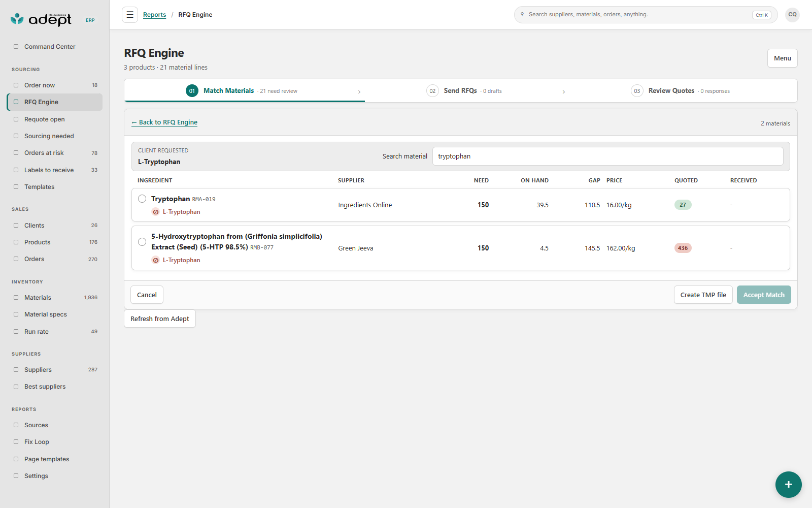Click the Clients sidebar icon
The image size is (812, 508).
(16, 226)
